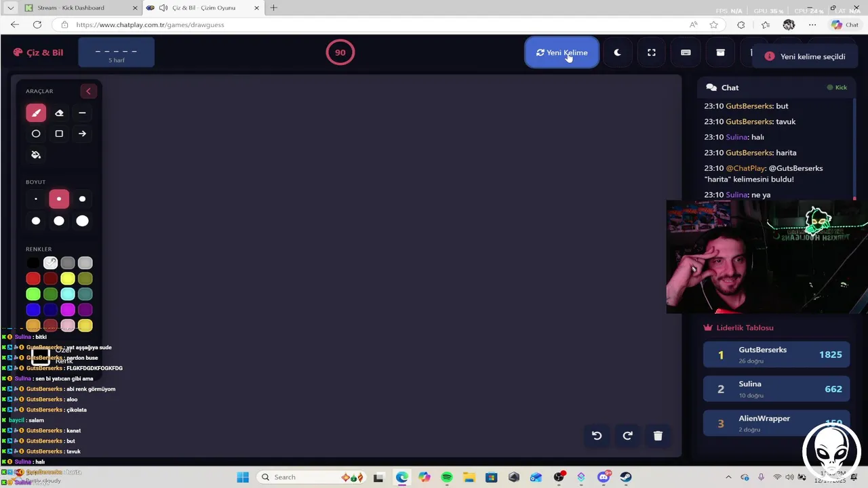Show hidden system tray icons

coord(728,477)
